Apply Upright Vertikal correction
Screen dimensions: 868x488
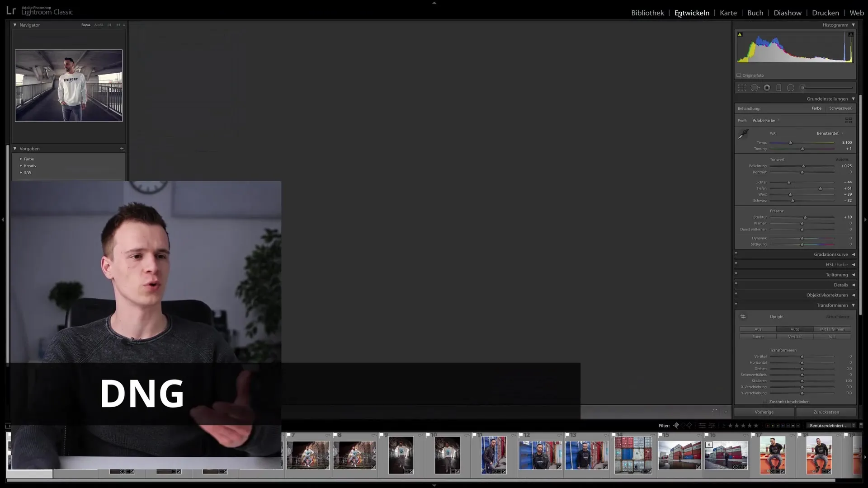(x=795, y=337)
